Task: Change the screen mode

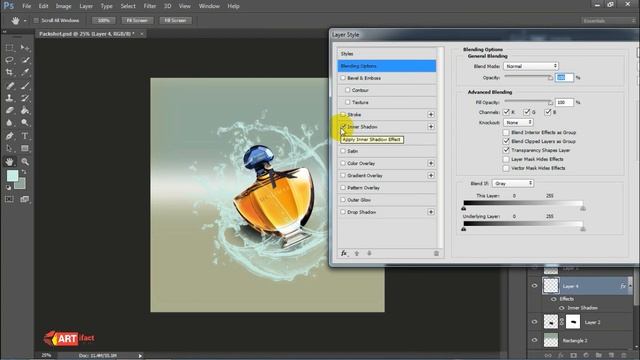Action: [25, 199]
